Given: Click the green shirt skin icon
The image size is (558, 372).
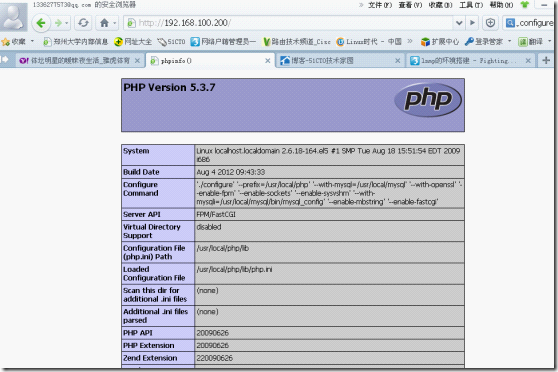Looking at the screenshot, I should click(525, 5).
